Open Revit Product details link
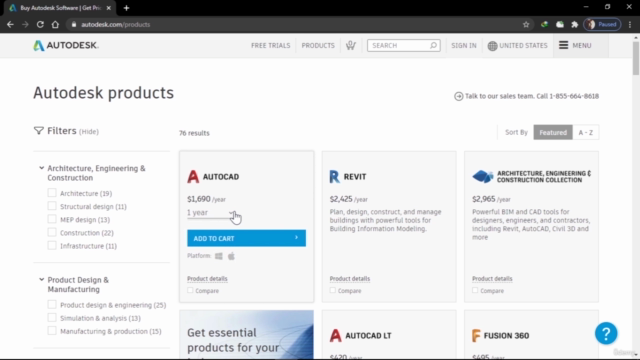 350,279
